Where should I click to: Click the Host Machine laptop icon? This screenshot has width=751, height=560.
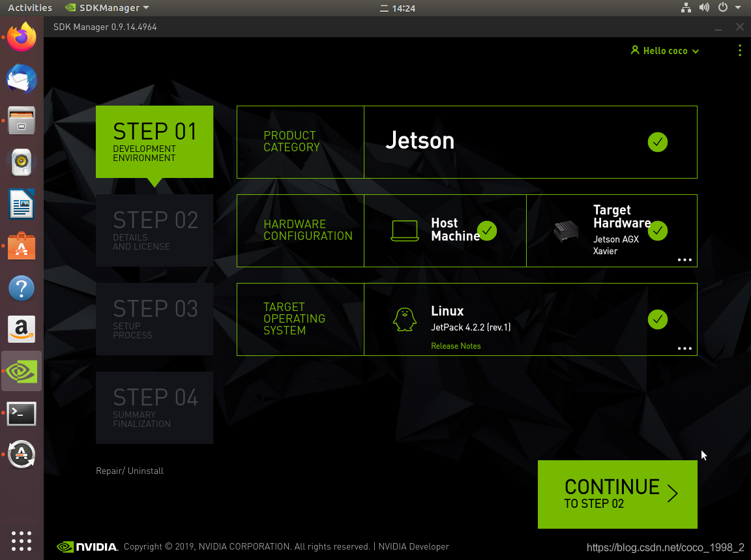tap(405, 231)
